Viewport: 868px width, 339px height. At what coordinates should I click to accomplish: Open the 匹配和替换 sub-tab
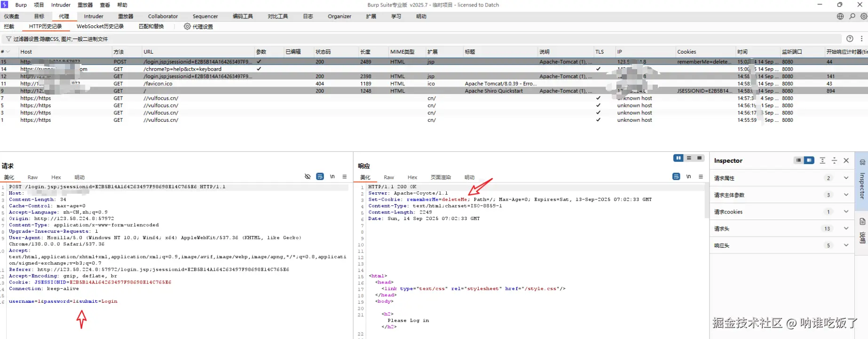[151, 26]
